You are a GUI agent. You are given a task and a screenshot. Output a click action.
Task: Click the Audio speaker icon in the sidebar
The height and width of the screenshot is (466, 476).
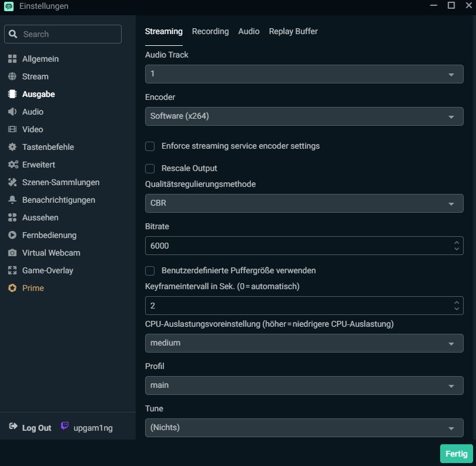[12, 112]
